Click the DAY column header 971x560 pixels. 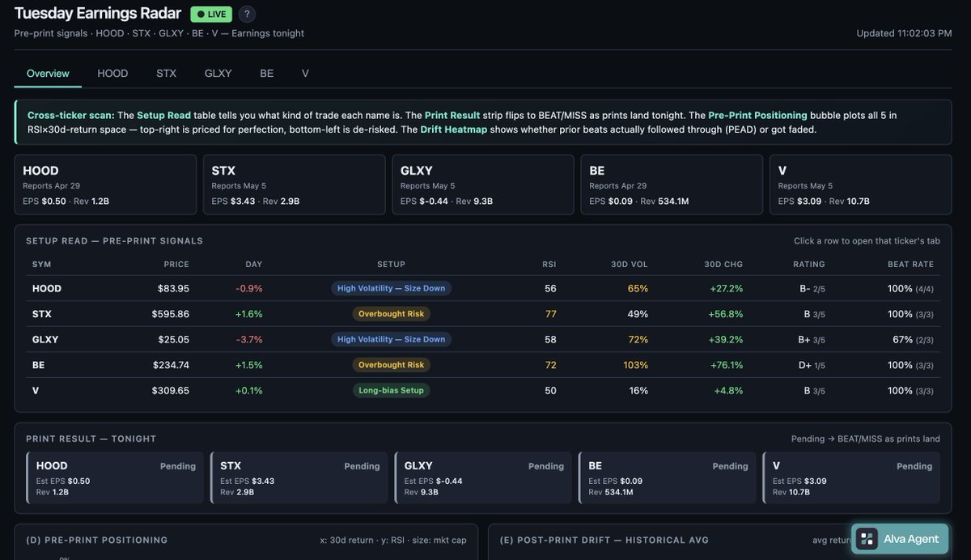[253, 264]
